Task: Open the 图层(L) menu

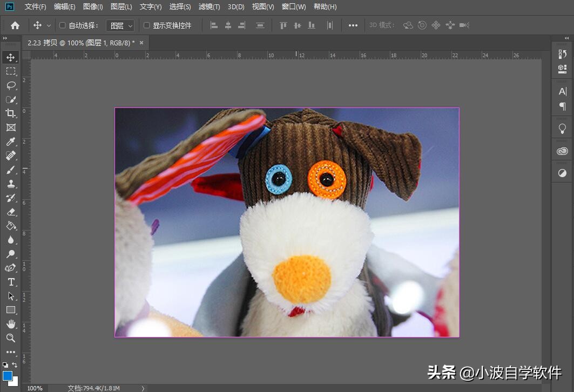Action: tap(121, 6)
